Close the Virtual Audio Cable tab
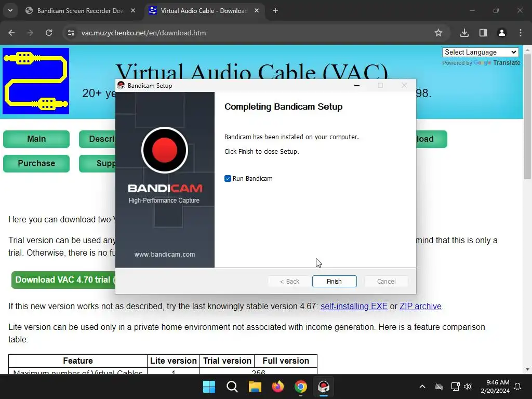532x399 pixels. pos(257,11)
